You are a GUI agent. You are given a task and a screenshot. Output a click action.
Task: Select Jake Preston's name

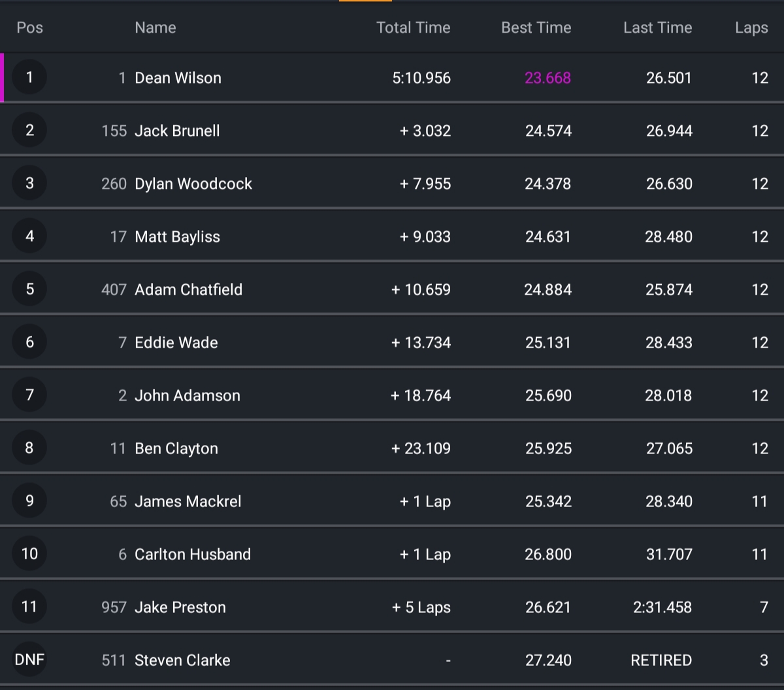(x=180, y=607)
